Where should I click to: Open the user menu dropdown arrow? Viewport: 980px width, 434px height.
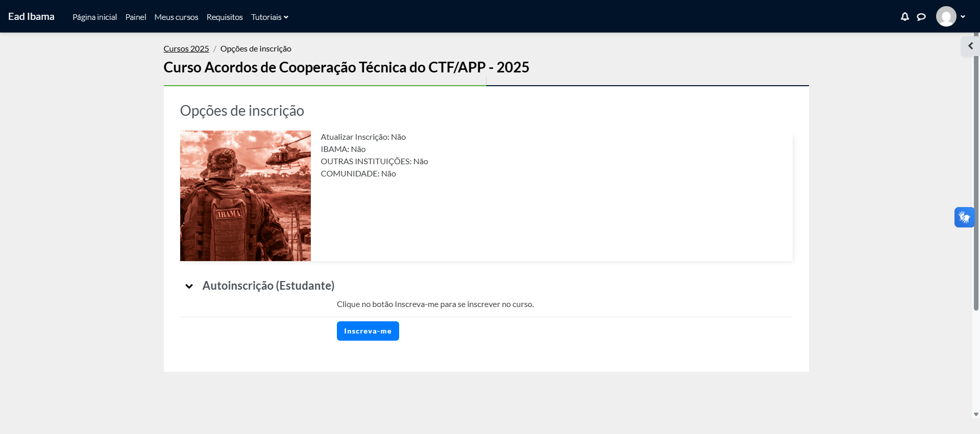tap(963, 17)
